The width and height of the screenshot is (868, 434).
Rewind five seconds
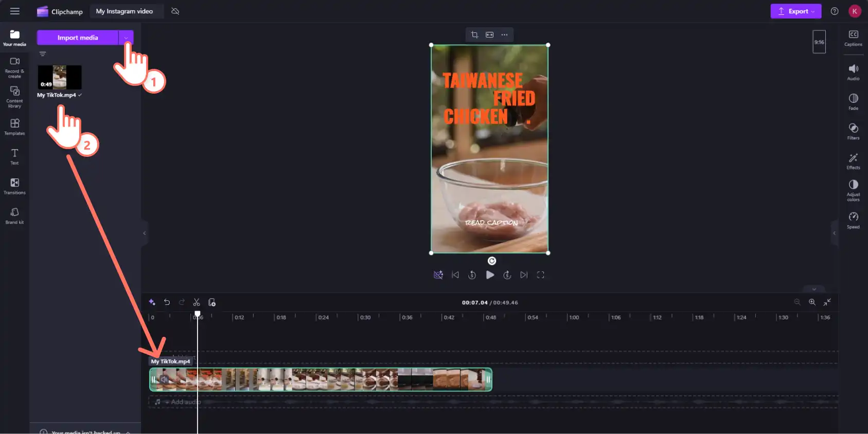pyautogui.click(x=472, y=275)
